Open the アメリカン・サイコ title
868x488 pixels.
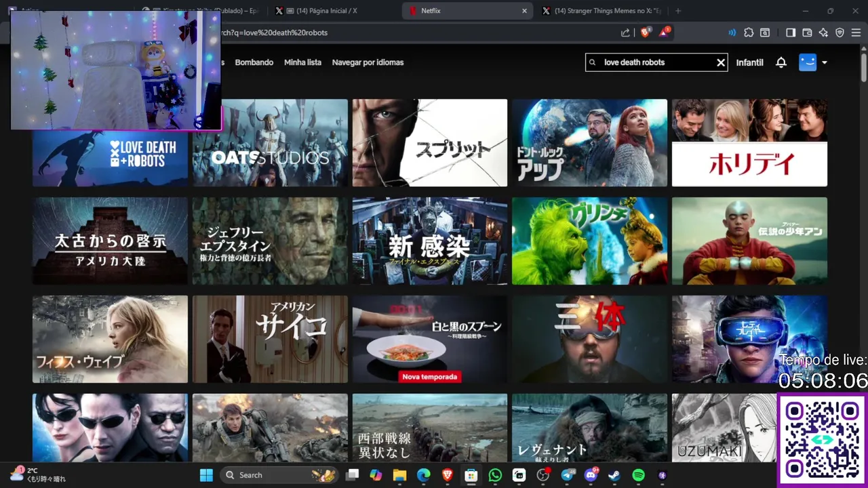pyautogui.click(x=270, y=339)
